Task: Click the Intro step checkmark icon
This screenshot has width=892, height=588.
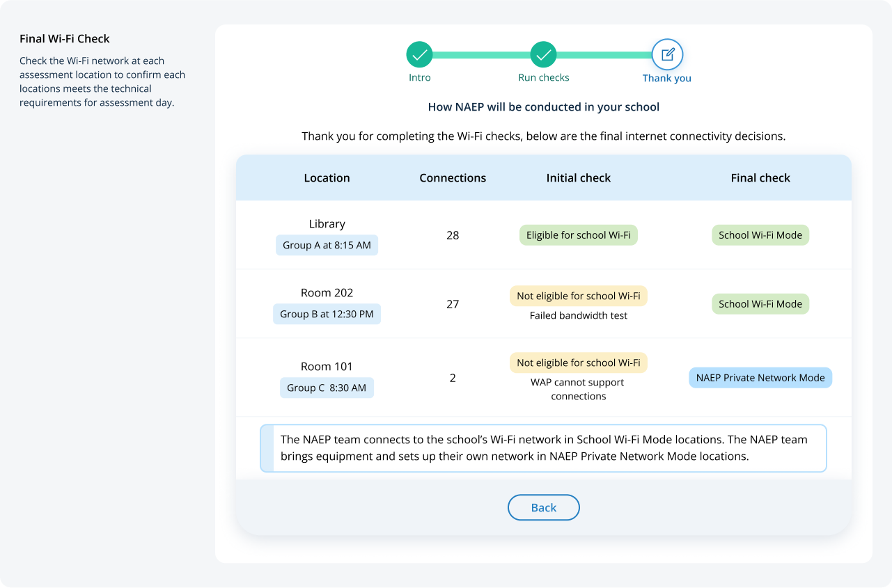Action: tap(419, 54)
